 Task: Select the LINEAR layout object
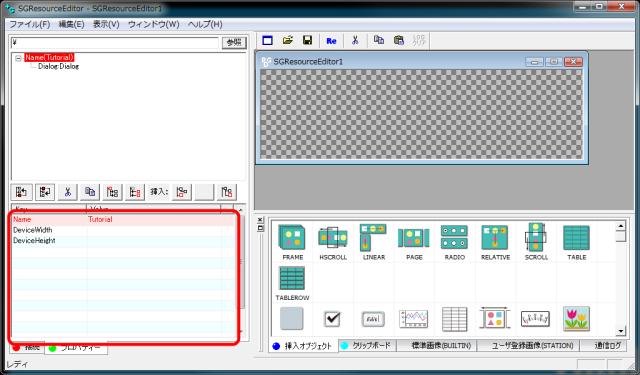tap(373, 242)
